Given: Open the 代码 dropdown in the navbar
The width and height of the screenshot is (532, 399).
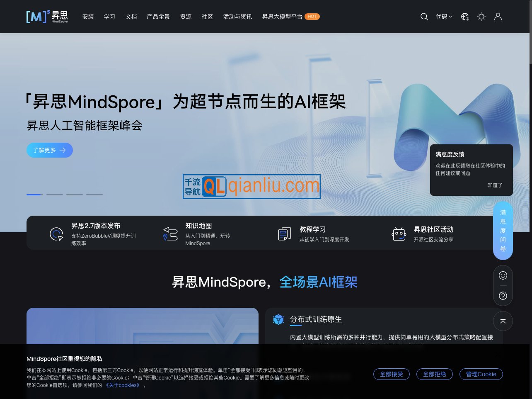Looking at the screenshot, I should coord(444,17).
